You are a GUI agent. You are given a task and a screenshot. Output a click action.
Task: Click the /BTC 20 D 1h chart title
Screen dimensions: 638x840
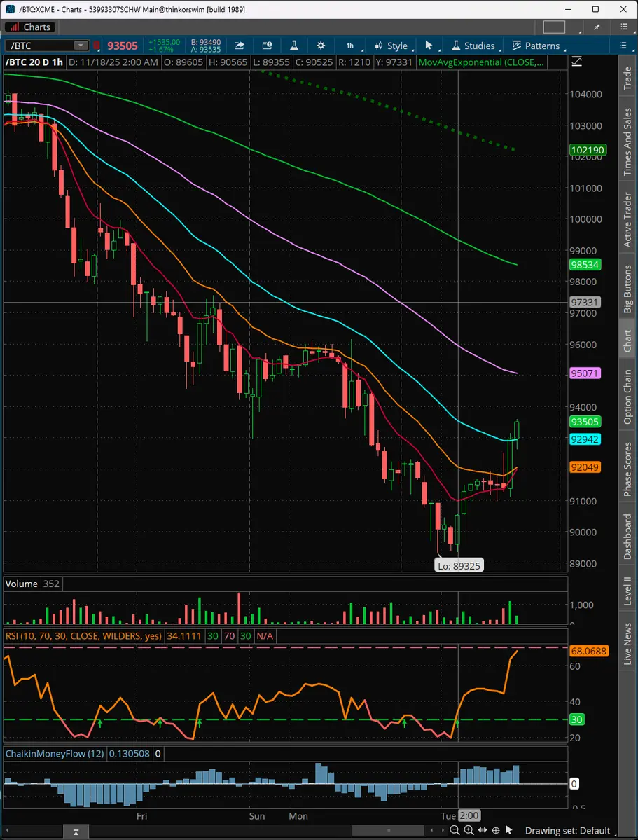(34, 62)
